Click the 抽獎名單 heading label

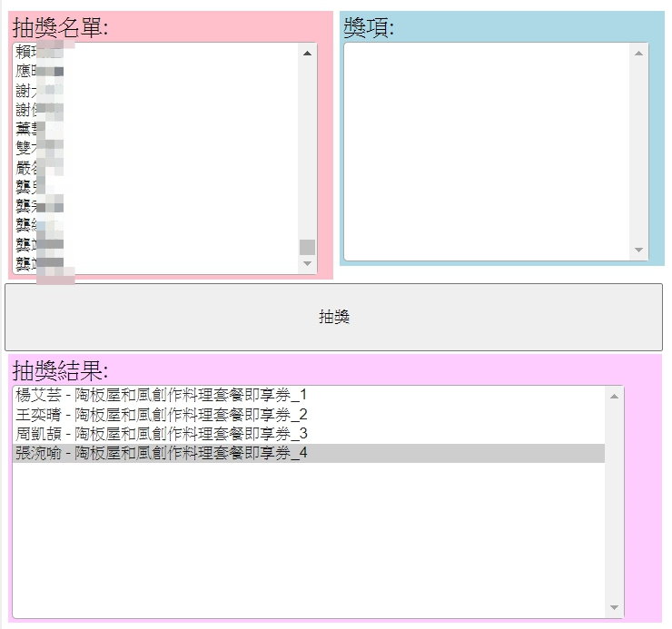point(60,28)
